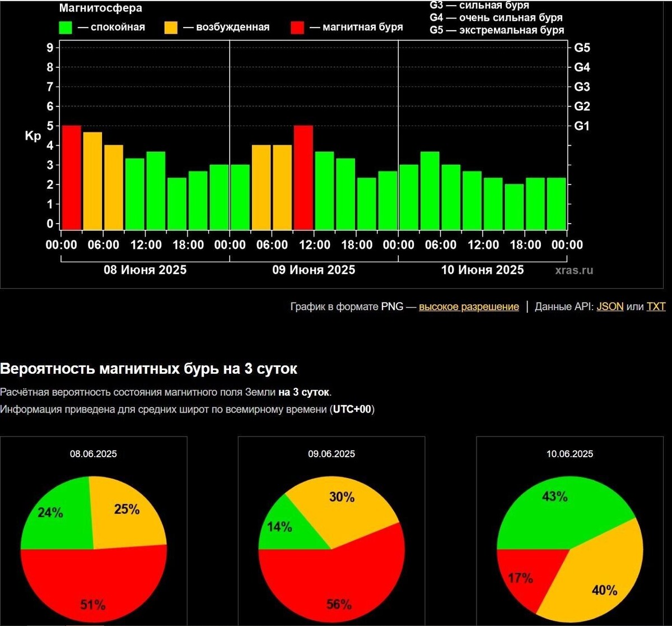The width and height of the screenshot is (672, 626).
Task: Select the first red bar on 08 June
Action: (x=71, y=177)
